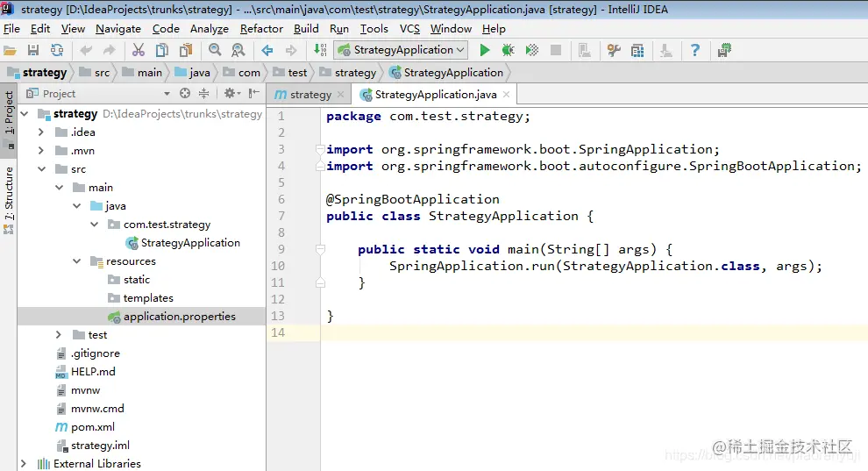Screen dimensions: 868x471
Task: Navigate forward with right arrow icon
Action: coord(290,50)
